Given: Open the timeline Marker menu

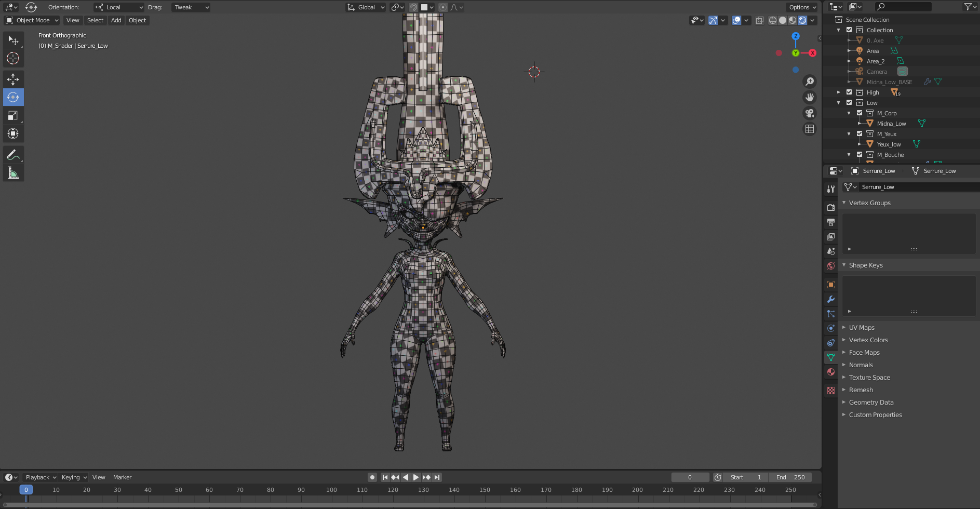Looking at the screenshot, I should coord(123,477).
